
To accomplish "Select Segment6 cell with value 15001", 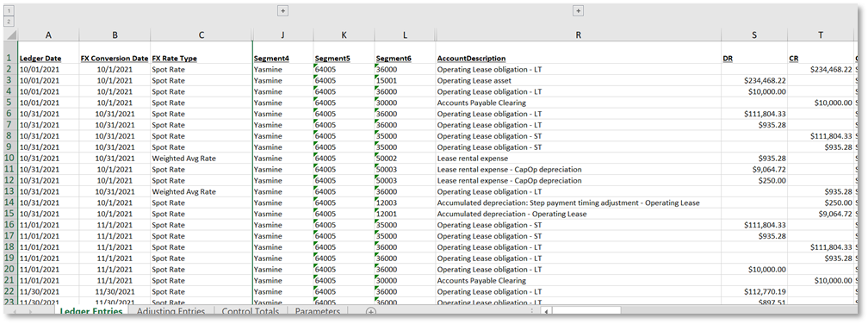I will [x=406, y=81].
